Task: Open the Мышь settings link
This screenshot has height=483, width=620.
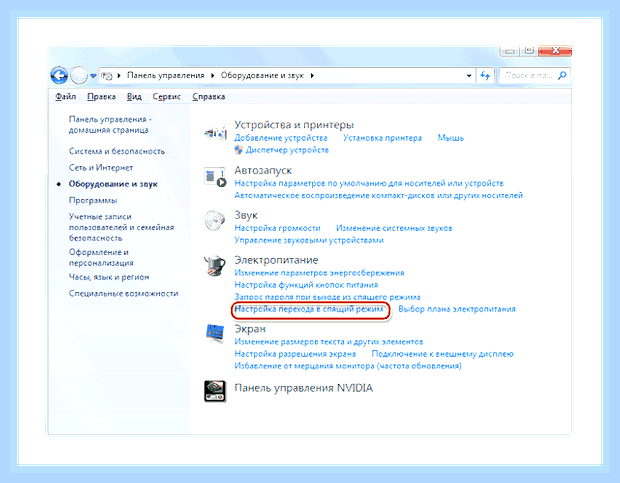Action: (450, 138)
